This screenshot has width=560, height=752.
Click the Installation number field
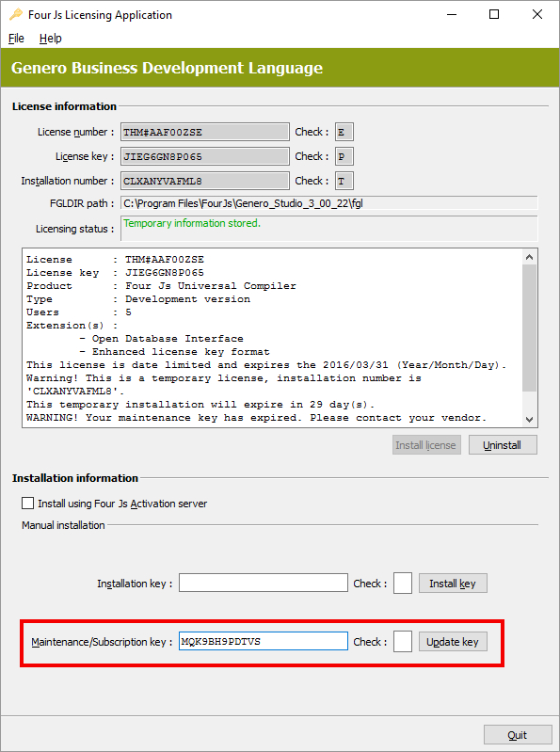coord(205,181)
